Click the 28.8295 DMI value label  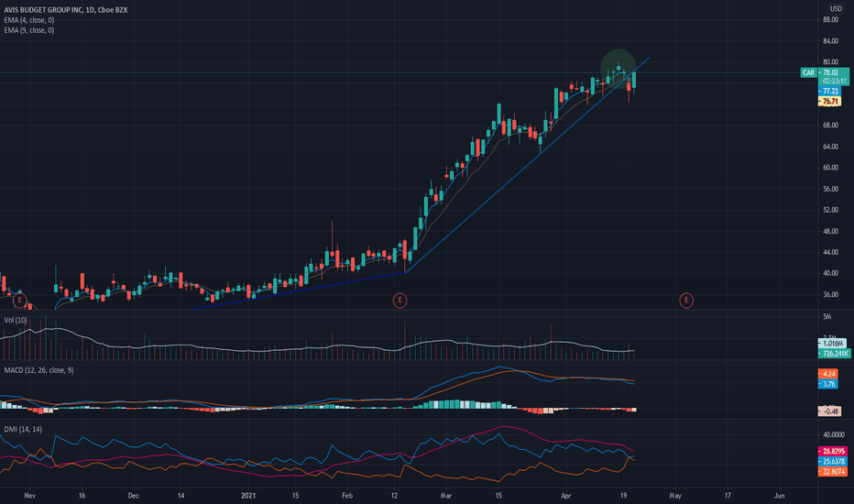(x=833, y=451)
